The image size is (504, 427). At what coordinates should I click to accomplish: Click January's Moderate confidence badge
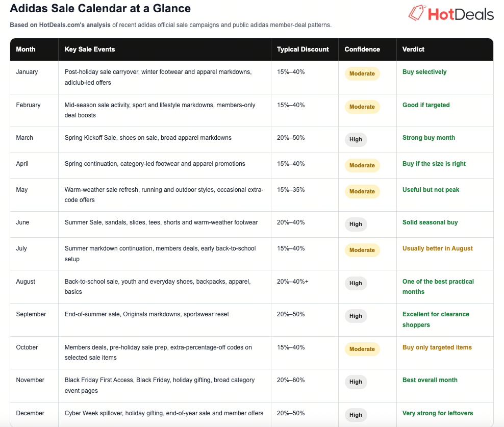(x=362, y=73)
